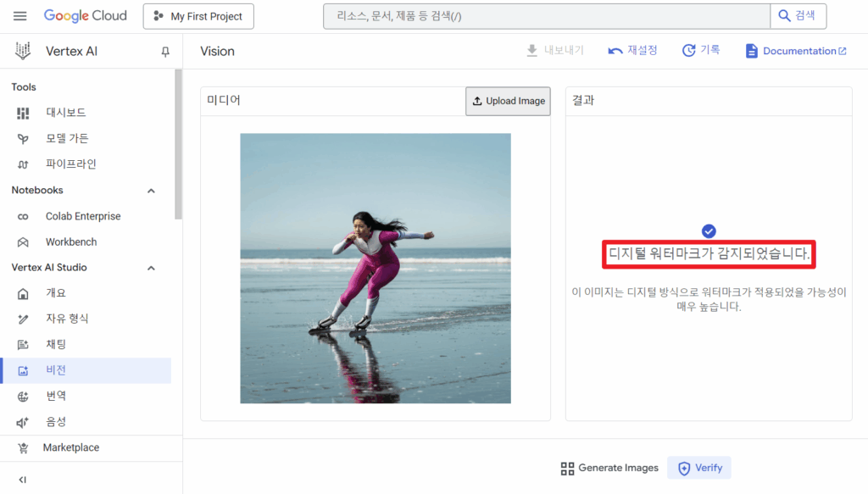The image size is (868, 494).
Task: Click the 내보내기 download icon
Action: (x=532, y=50)
